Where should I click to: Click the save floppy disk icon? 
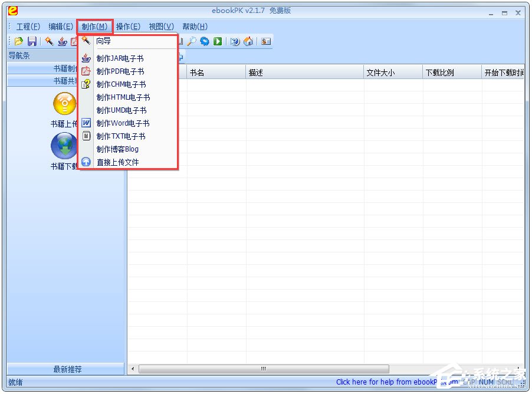(x=32, y=41)
